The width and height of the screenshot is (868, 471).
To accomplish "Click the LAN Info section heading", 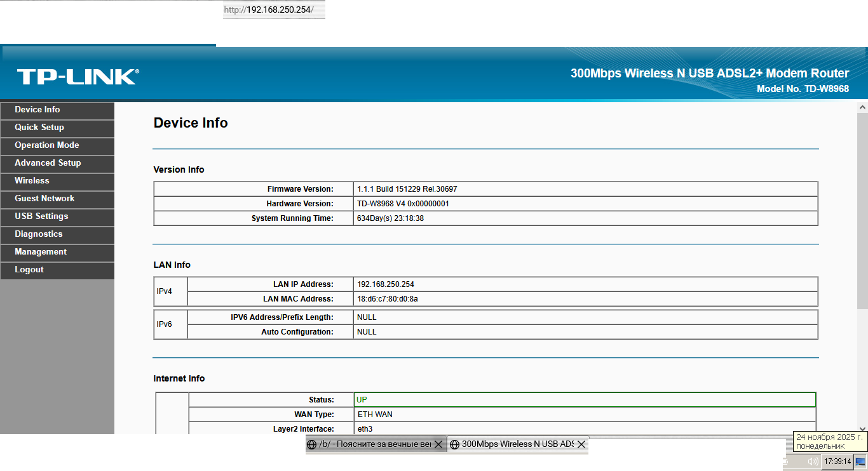I will click(172, 265).
